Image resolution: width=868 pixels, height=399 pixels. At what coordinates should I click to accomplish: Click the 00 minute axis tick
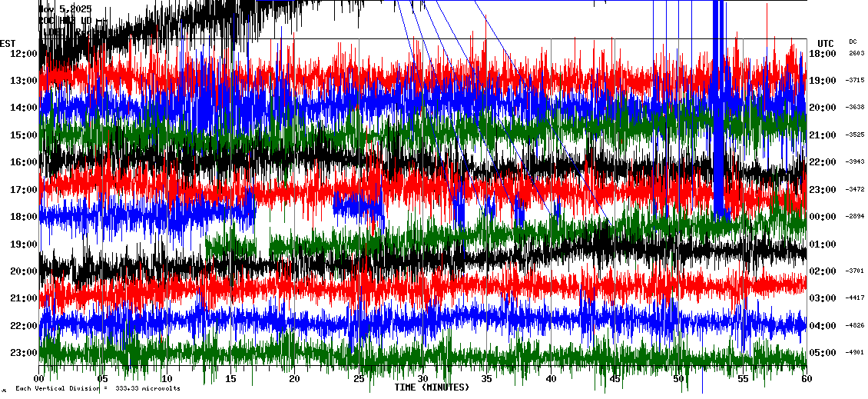[x=41, y=379]
